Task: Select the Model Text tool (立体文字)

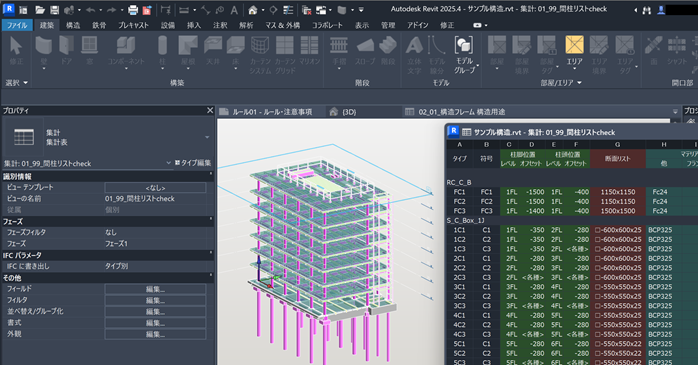Action: tap(414, 55)
